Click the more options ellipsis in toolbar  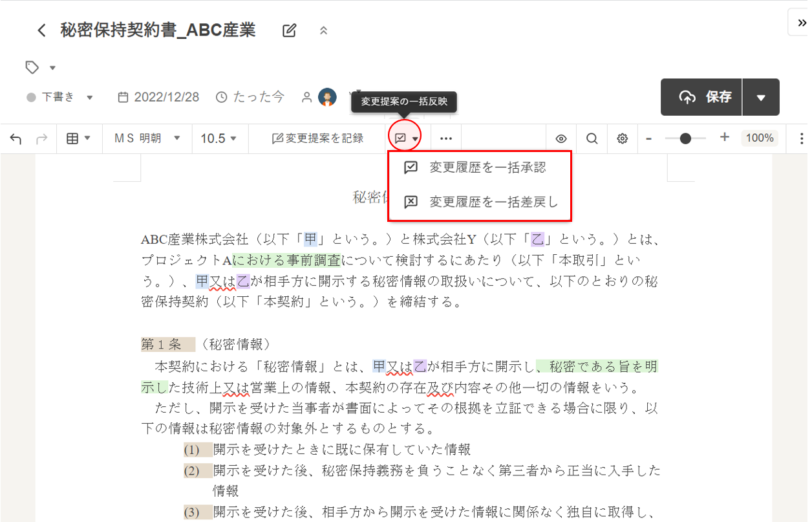pyautogui.click(x=446, y=138)
